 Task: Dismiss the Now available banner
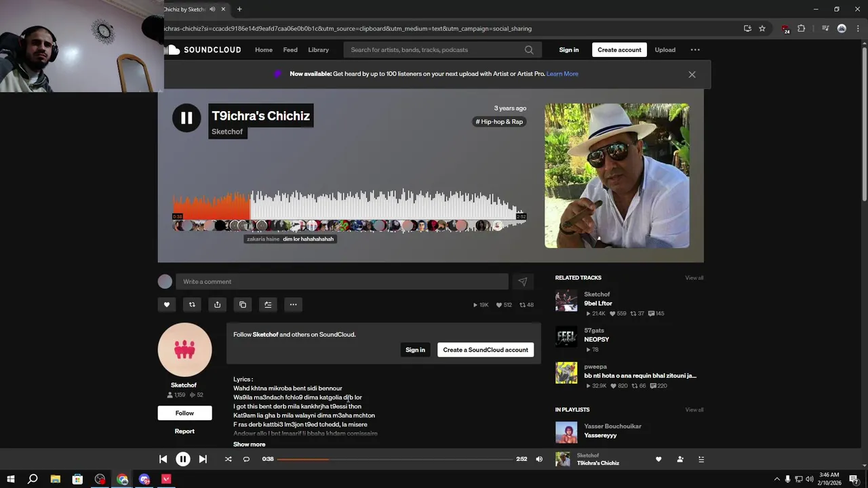pos(692,75)
